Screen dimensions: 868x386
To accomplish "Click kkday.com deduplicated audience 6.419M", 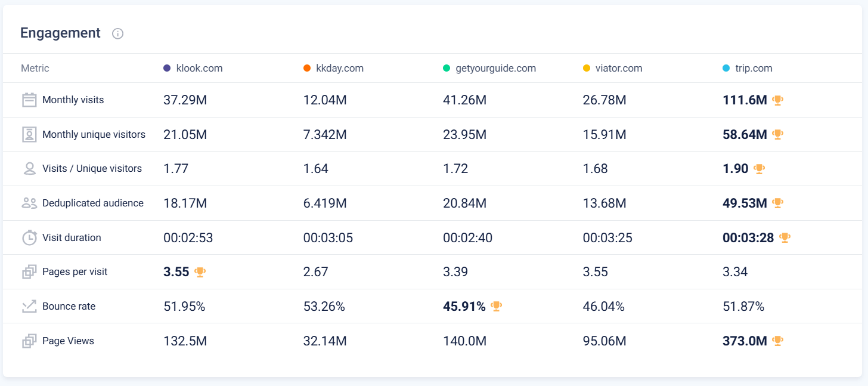I will pyautogui.click(x=325, y=203).
